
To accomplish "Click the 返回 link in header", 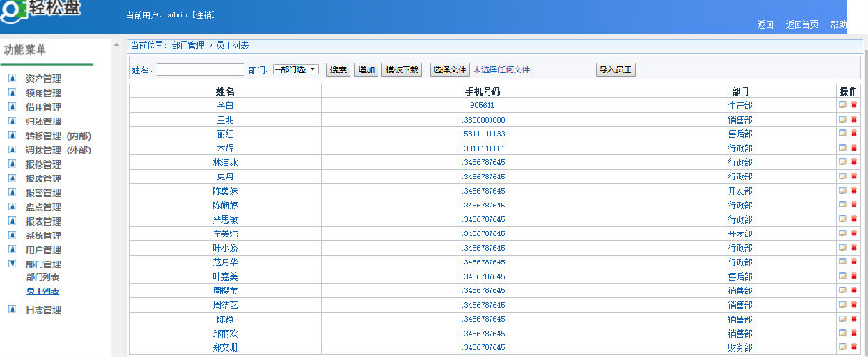I will click(x=765, y=25).
